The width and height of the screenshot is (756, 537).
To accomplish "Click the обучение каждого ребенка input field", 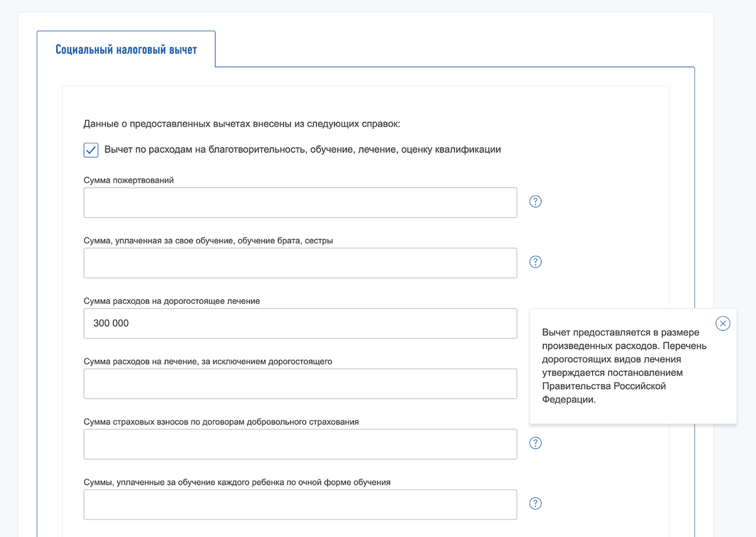I will click(301, 505).
